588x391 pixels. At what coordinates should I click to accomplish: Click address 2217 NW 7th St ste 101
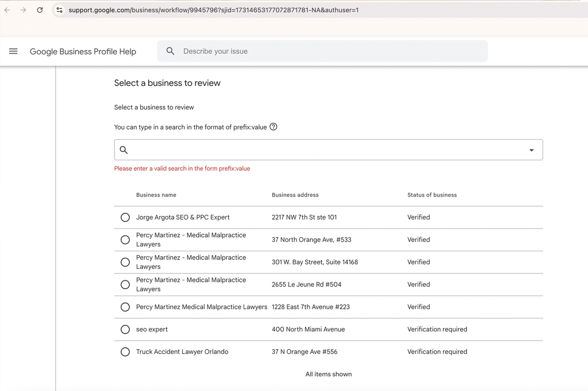pyautogui.click(x=304, y=217)
